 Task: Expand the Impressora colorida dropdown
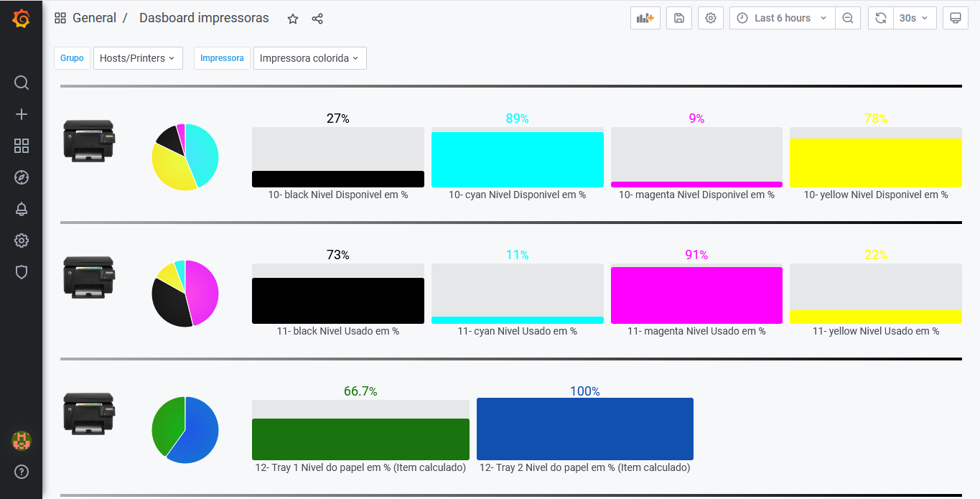point(309,58)
